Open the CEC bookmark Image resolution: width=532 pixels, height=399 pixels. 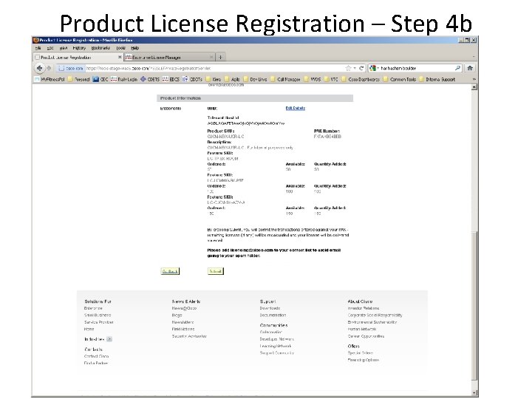click(x=100, y=79)
